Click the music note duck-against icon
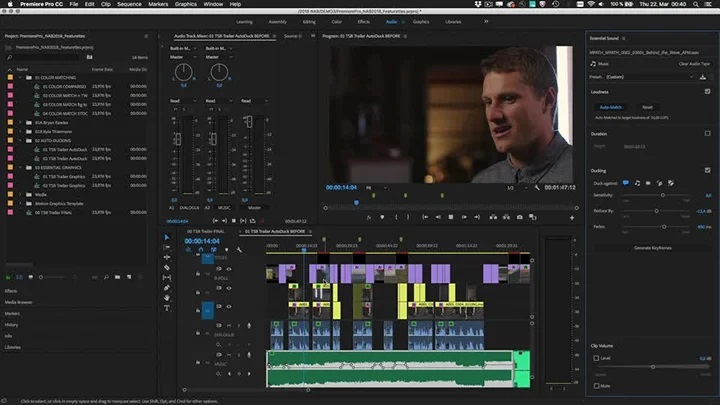Screen dimensions: 720x405 [637, 183]
